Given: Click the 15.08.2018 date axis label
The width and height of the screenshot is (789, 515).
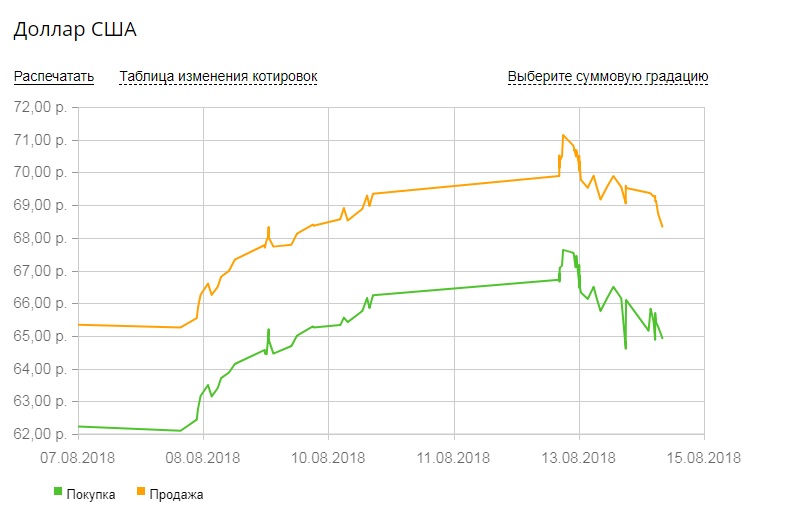Looking at the screenshot, I should click(x=703, y=457).
